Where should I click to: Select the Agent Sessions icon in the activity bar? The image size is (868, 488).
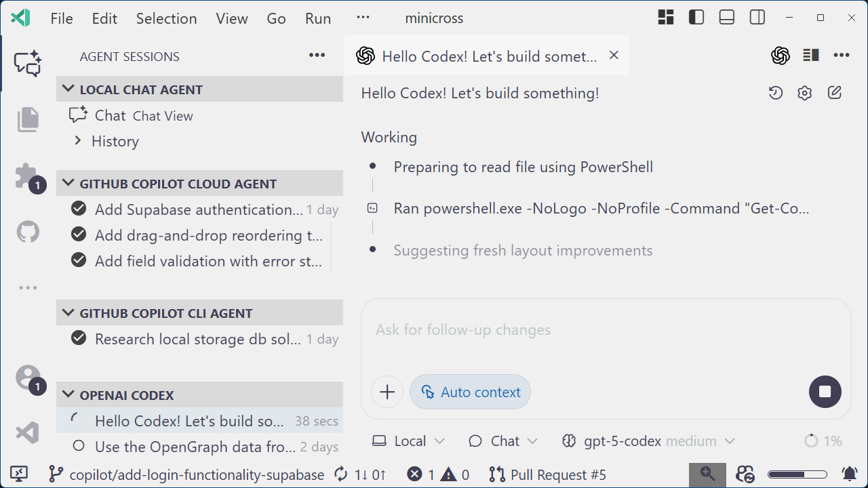[x=28, y=63]
